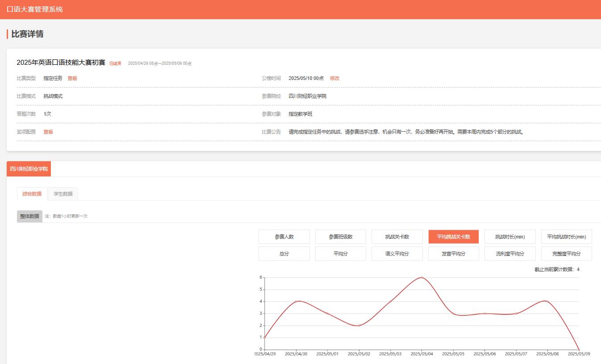Switch to the 学生数据 tab
Viewport: 601px width, 364px height.
click(63, 194)
